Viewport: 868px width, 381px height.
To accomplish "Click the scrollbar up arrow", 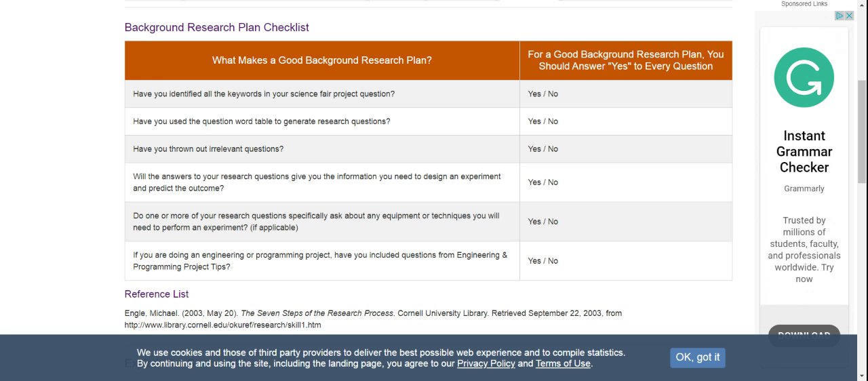I will pos(862,5).
